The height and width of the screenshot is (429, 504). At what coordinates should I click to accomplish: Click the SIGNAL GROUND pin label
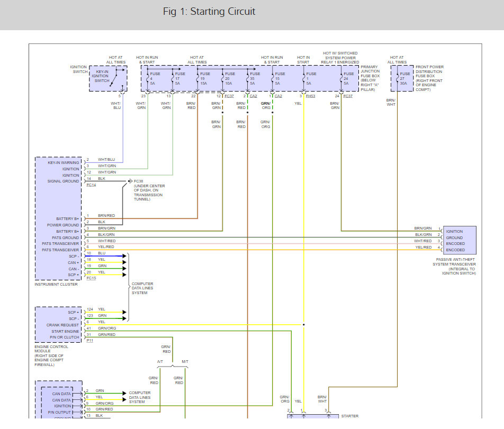click(x=63, y=181)
